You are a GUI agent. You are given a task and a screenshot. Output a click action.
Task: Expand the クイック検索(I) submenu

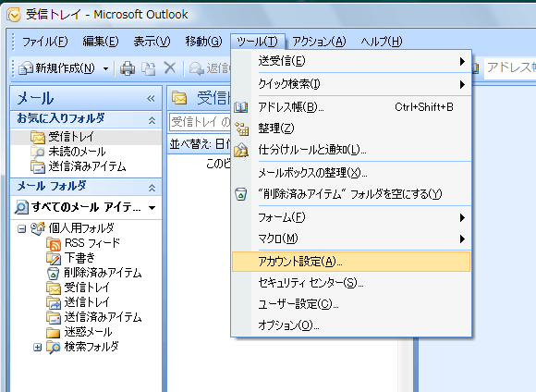coord(351,84)
